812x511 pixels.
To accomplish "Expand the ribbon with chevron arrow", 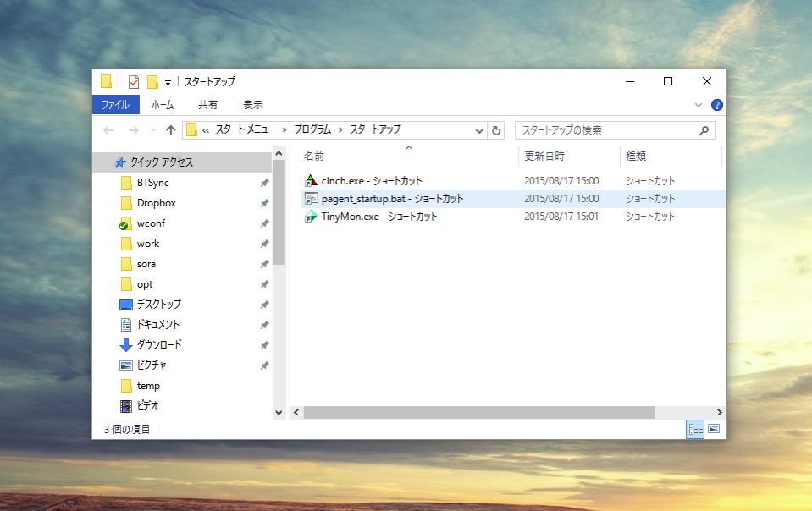I will pos(699,105).
